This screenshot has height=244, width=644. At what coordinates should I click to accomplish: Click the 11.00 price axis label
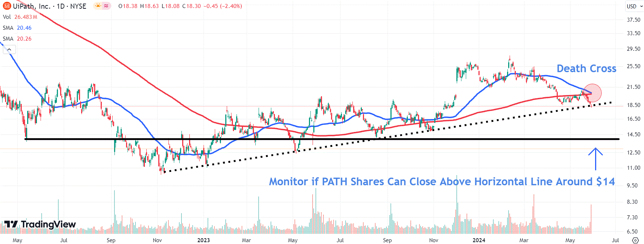pos(633,168)
